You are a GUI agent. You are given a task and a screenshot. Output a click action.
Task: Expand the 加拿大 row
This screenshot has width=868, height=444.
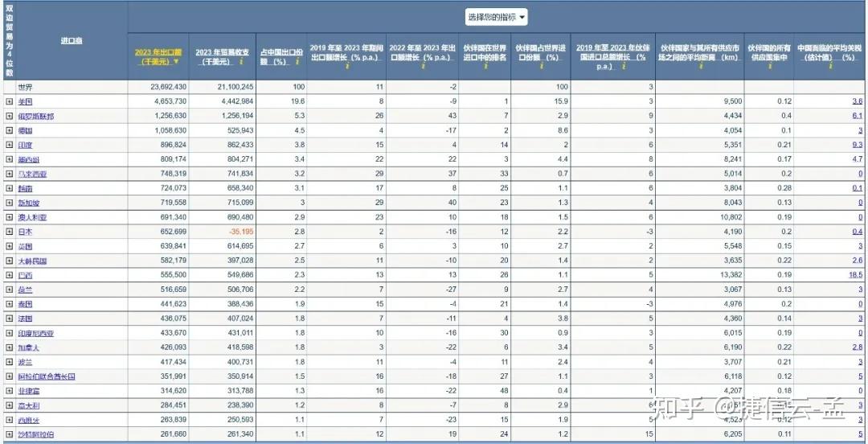point(10,347)
